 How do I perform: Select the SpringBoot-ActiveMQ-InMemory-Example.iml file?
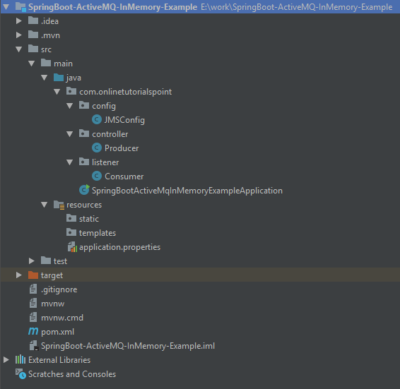coord(128,346)
